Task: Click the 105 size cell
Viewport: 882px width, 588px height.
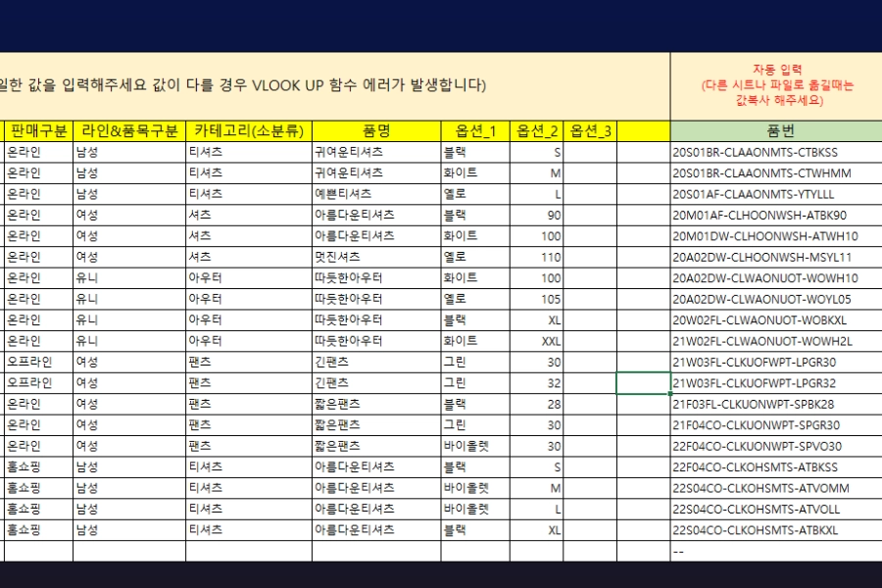Action: [x=537, y=299]
